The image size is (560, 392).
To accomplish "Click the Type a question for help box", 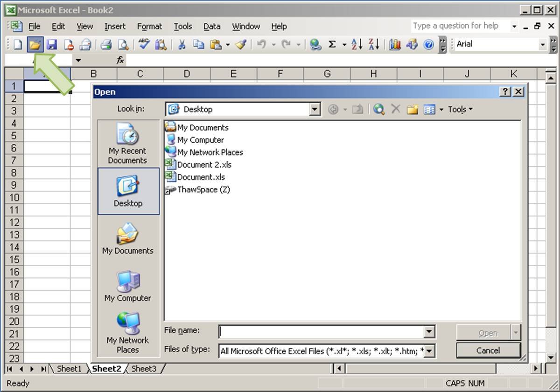I will click(x=460, y=26).
